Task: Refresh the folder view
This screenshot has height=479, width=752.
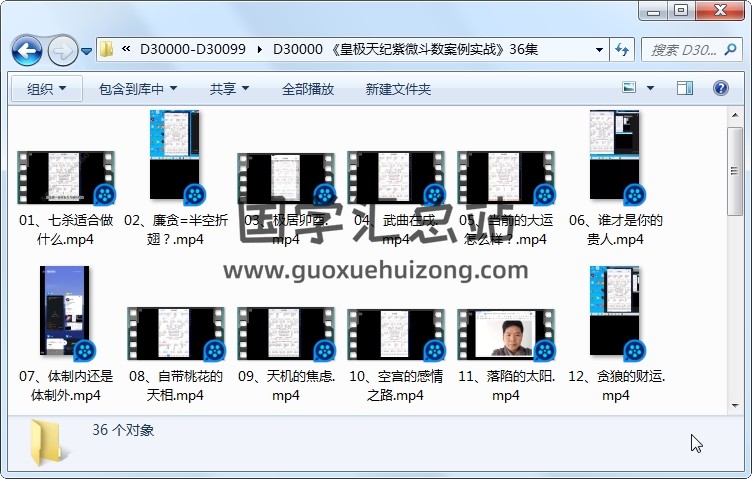Action: click(622, 49)
